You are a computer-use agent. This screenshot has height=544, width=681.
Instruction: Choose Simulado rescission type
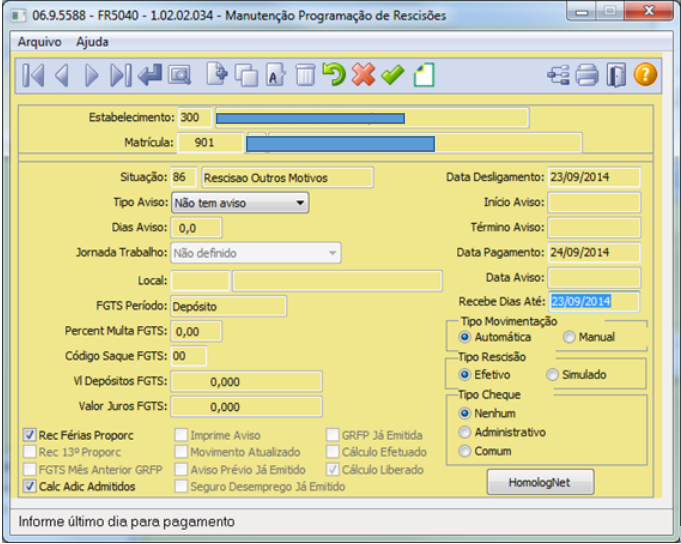(x=552, y=375)
